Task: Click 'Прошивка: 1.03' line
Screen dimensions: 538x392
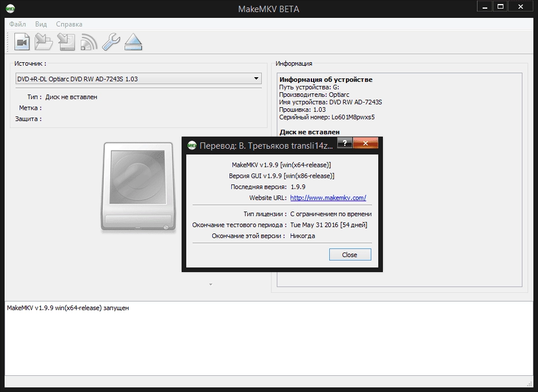Action: (302, 110)
